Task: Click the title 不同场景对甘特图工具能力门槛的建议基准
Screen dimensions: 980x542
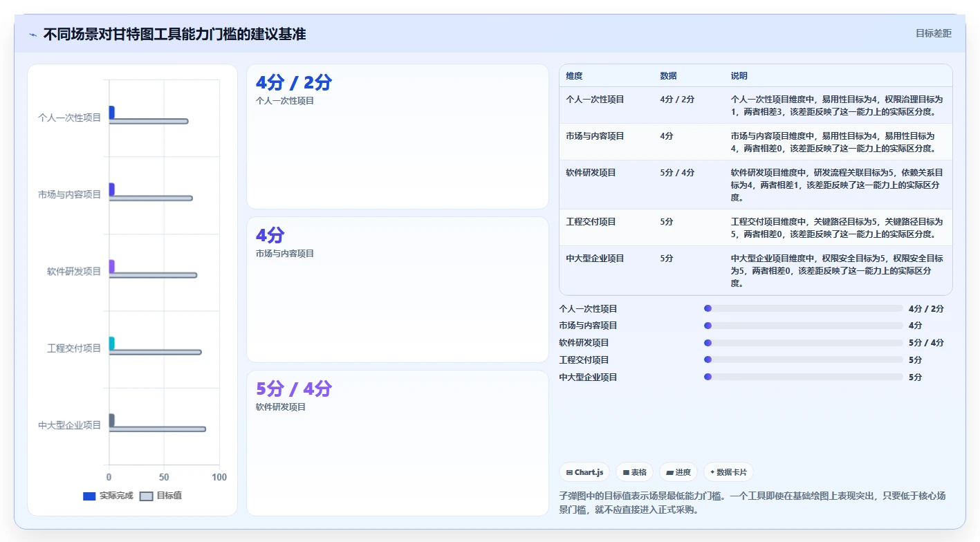Action: click(x=174, y=34)
